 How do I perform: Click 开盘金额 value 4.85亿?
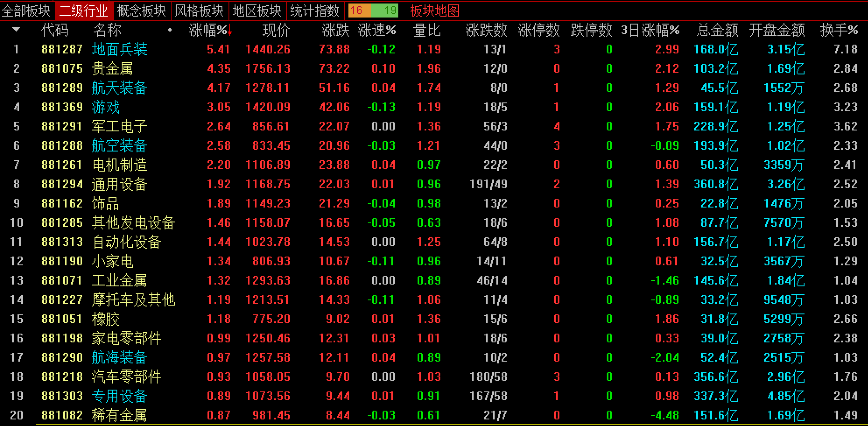pyautogui.click(x=786, y=396)
